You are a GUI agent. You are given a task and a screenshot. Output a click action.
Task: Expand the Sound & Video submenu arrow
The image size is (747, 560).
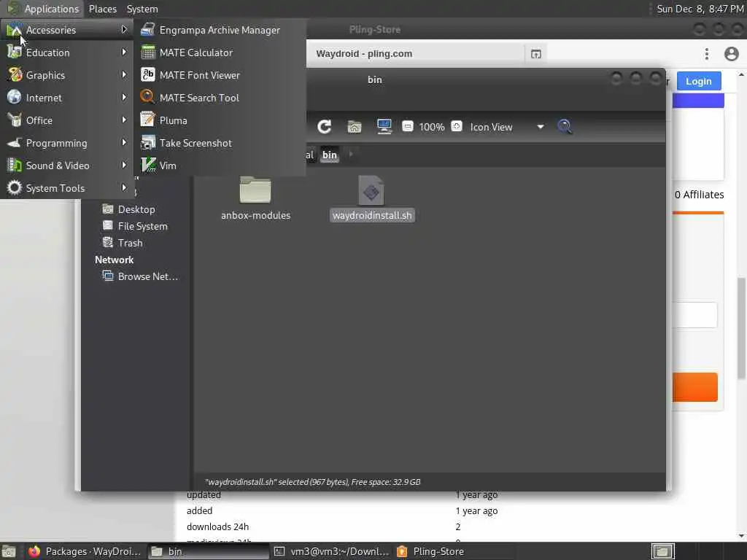pyautogui.click(x=124, y=166)
